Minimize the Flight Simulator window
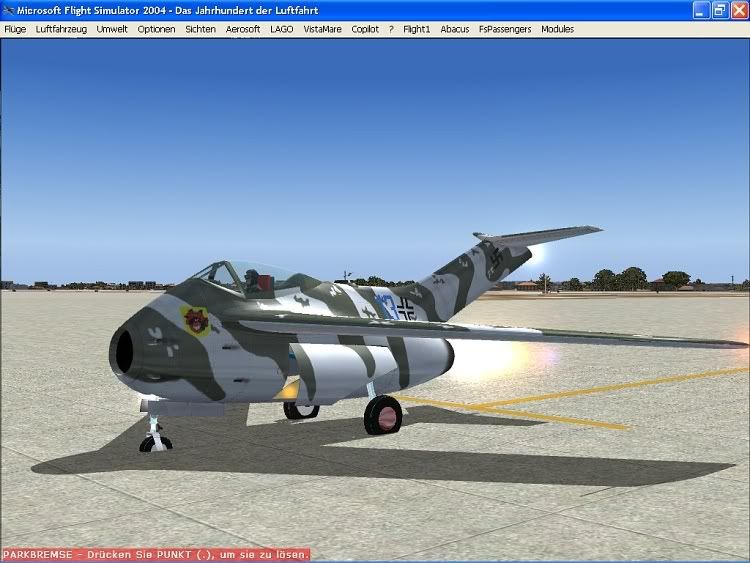The height and width of the screenshot is (563, 750). (701, 10)
